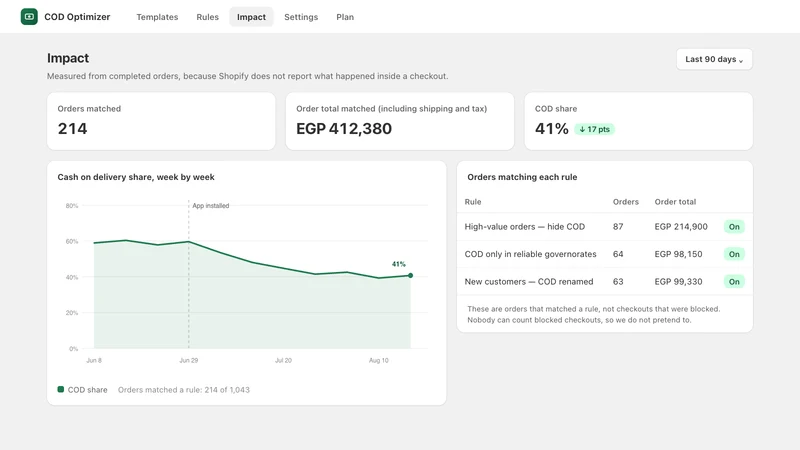Viewport: 800px width, 450px height.
Task: Open the Templates tab
Action: pos(157,17)
